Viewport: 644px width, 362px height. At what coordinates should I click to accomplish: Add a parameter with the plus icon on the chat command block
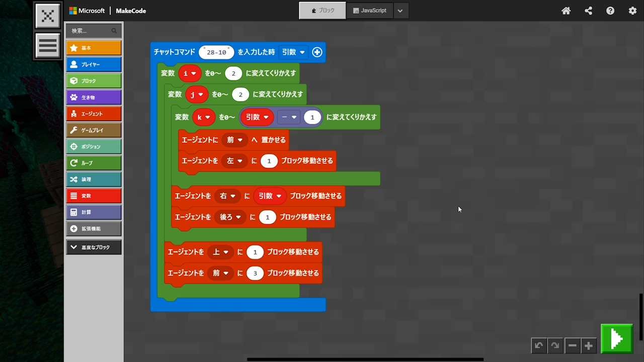point(317,52)
